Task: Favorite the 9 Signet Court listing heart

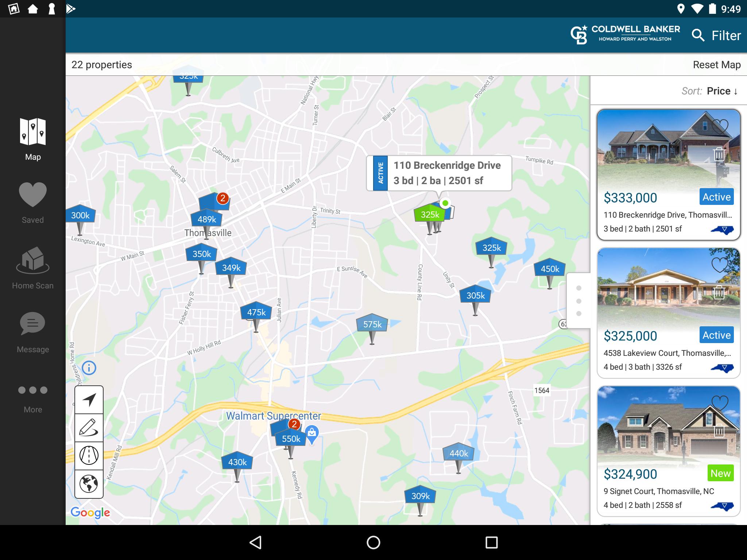Action: coord(720,403)
